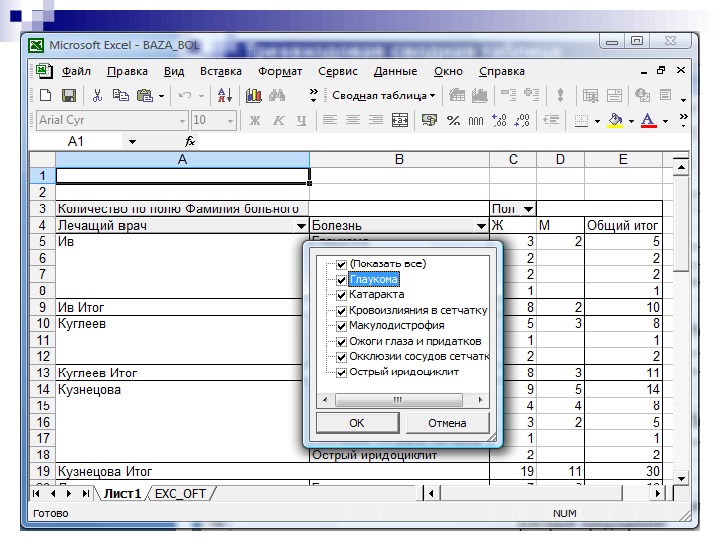Open the Правка menu
This screenshot has width=720, height=540.
click(127, 71)
